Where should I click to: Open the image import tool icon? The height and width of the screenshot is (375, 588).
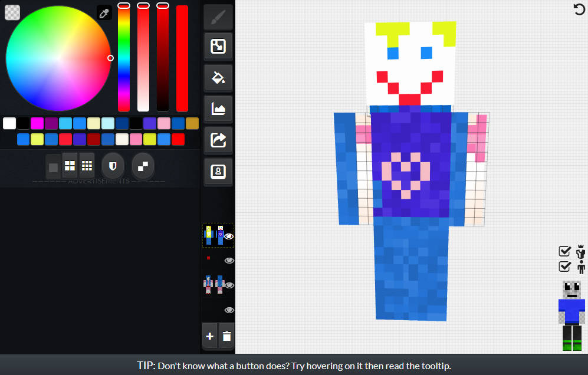(x=218, y=109)
